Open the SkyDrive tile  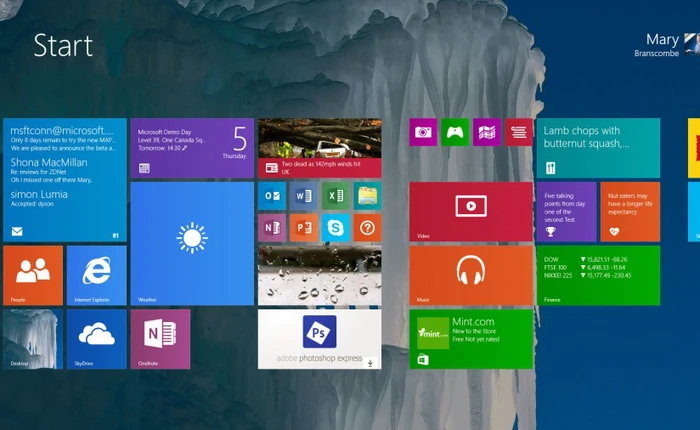coord(96,339)
